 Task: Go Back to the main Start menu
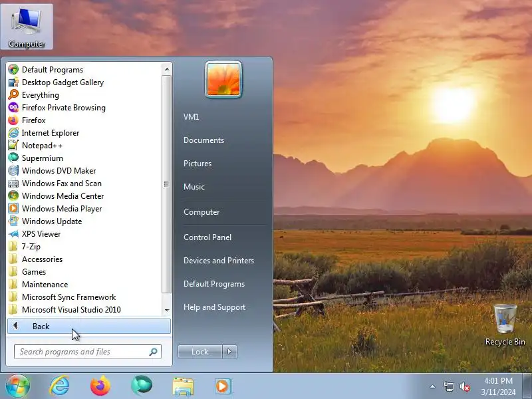pos(89,326)
